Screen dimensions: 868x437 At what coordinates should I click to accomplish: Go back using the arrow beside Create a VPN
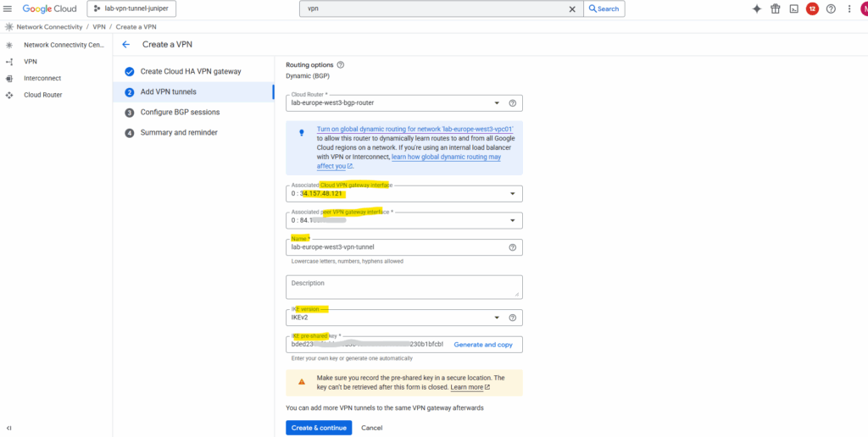click(x=126, y=45)
